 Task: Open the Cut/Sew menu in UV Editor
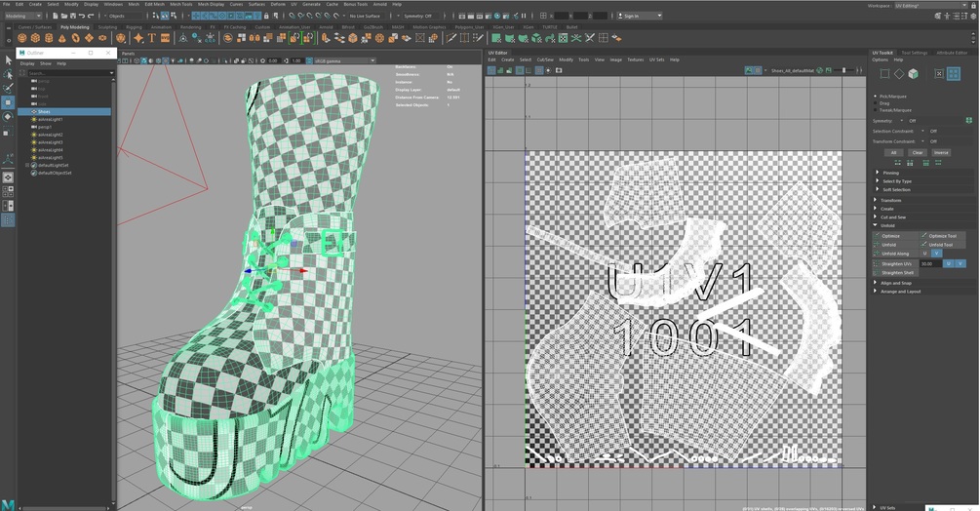click(x=545, y=59)
